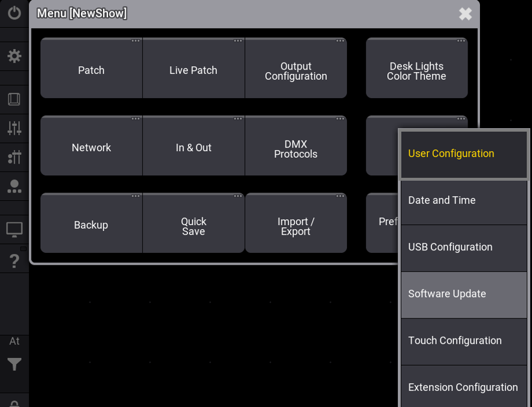The image size is (532, 407).
Task: Click the Quick Save button
Action: 193,226
